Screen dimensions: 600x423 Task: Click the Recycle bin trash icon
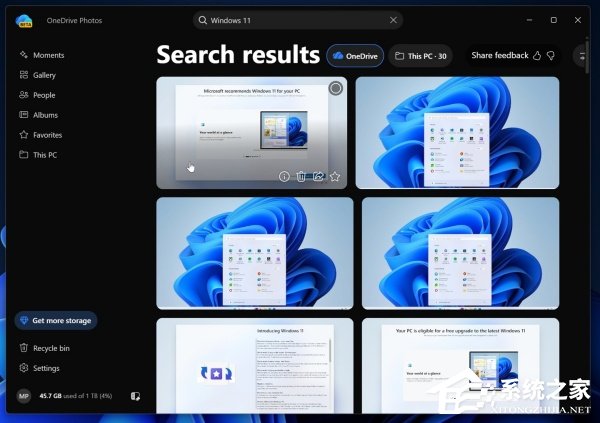click(x=24, y=348)
